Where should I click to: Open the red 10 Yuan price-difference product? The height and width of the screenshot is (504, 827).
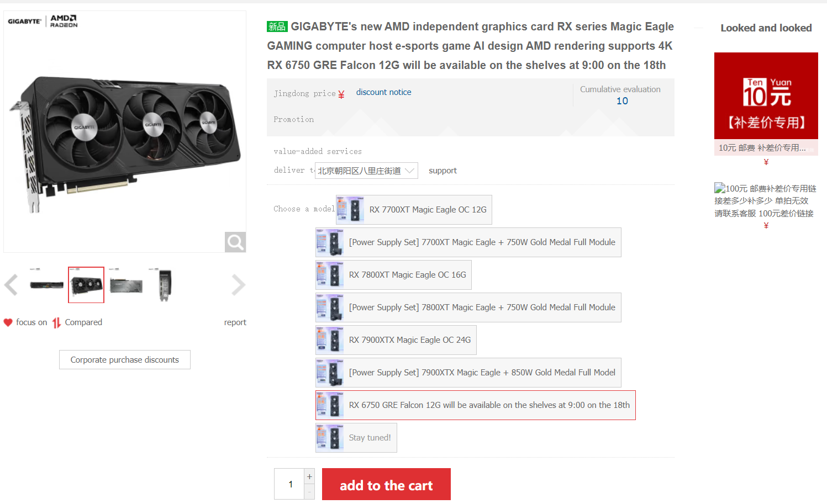coord(766,96)
